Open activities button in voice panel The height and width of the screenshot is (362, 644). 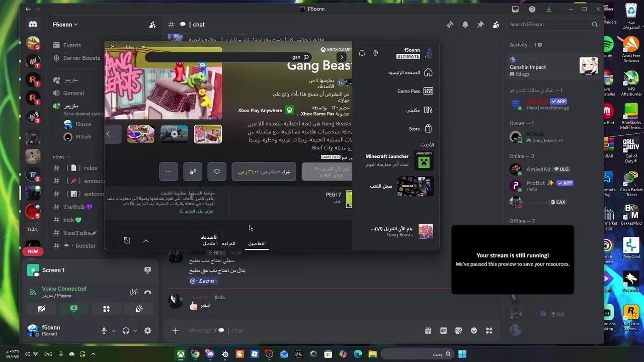(106, 309)
